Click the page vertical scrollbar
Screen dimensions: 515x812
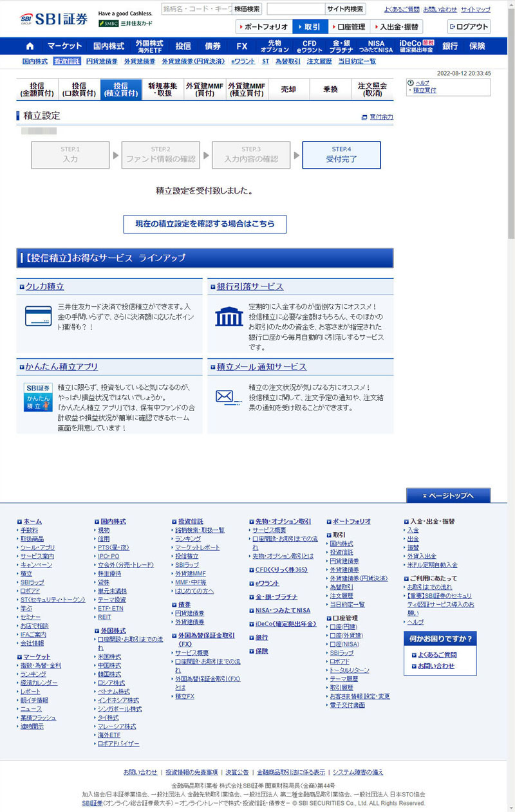511,129
